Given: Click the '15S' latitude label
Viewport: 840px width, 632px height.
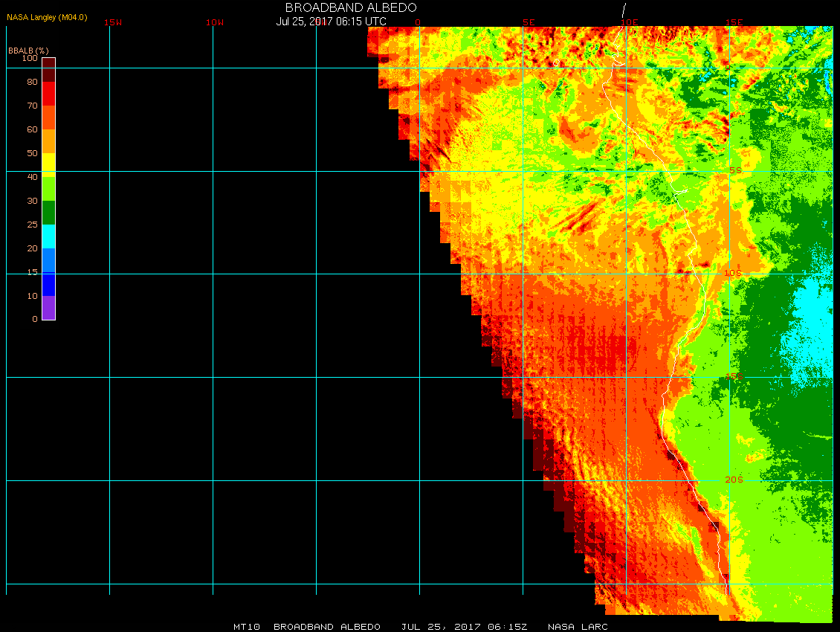Looking at the screenshot, I should click(734, 376).
